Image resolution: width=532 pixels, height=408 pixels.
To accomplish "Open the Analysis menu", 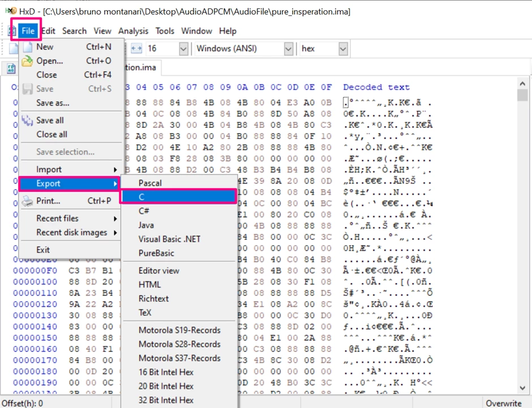I will click(134, 31).
